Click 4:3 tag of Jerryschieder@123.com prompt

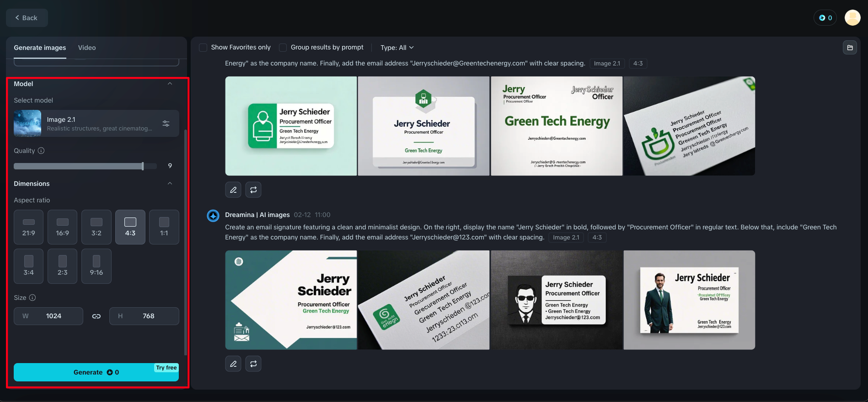(x=597, y=238)
